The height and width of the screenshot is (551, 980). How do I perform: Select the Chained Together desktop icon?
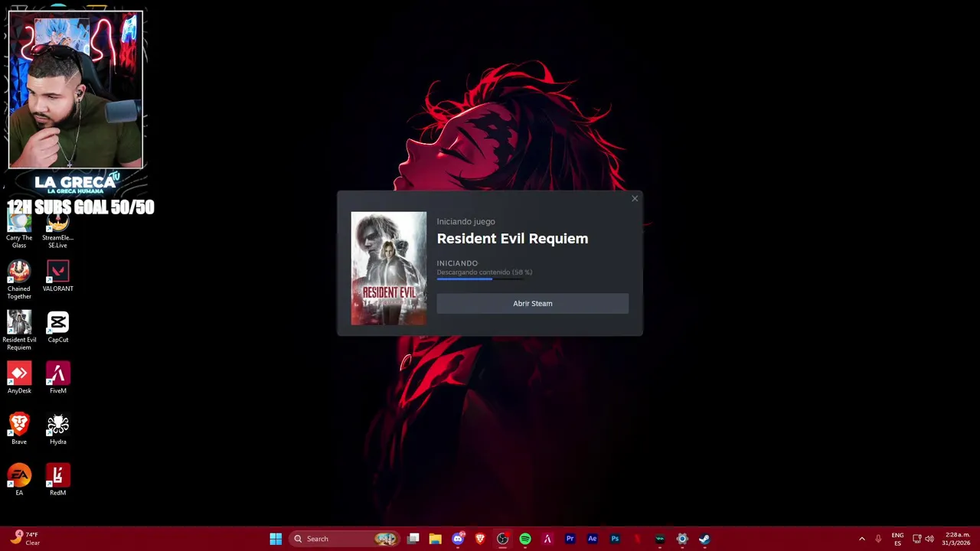(19, 280)
